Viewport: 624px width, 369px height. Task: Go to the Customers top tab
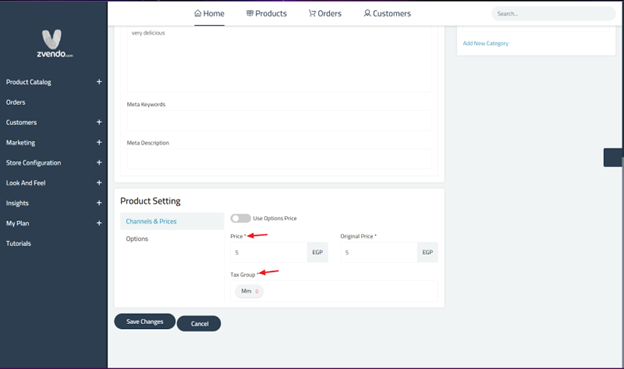[x=387, y=14]
